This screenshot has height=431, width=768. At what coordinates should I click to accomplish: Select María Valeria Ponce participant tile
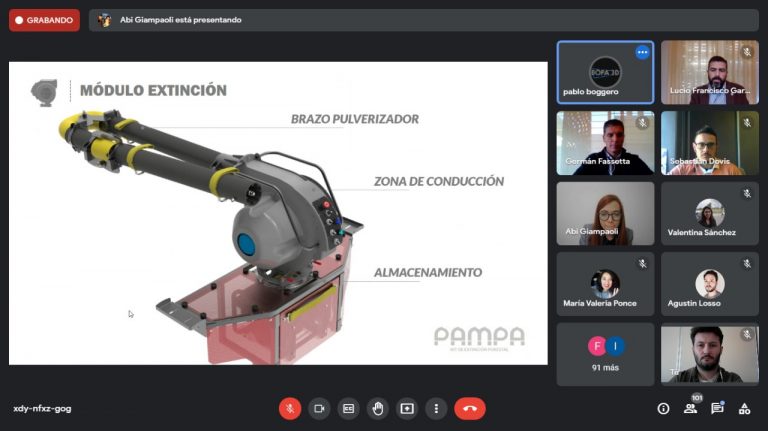(x=605, y=284)
